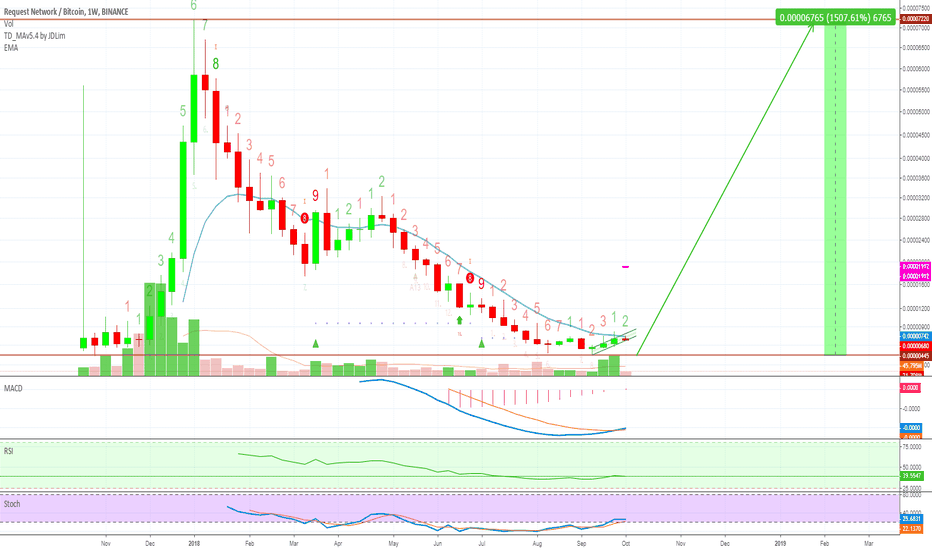Select the EMA indicator label
This screenshot has height=550, width=932.
(11, 48)
